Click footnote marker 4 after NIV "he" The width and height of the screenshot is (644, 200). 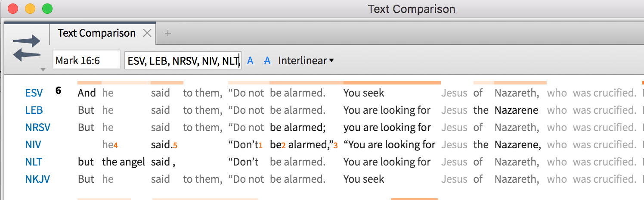(x=115, y=146)
